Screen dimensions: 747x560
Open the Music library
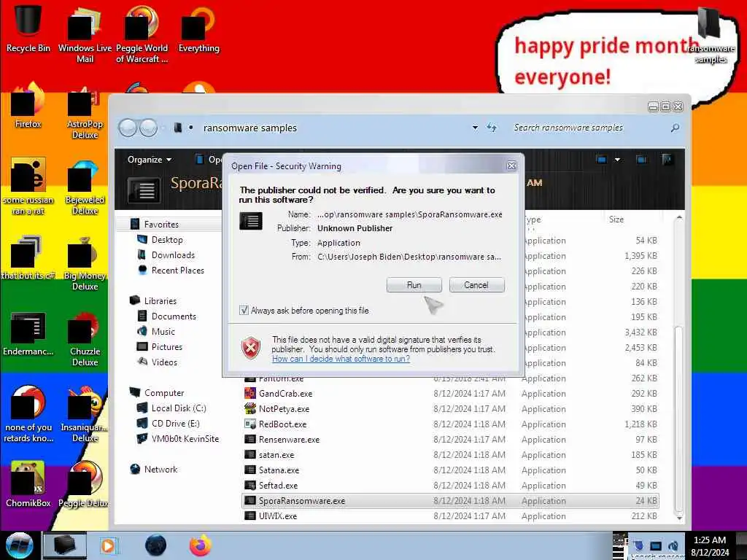tap(163, 332)
